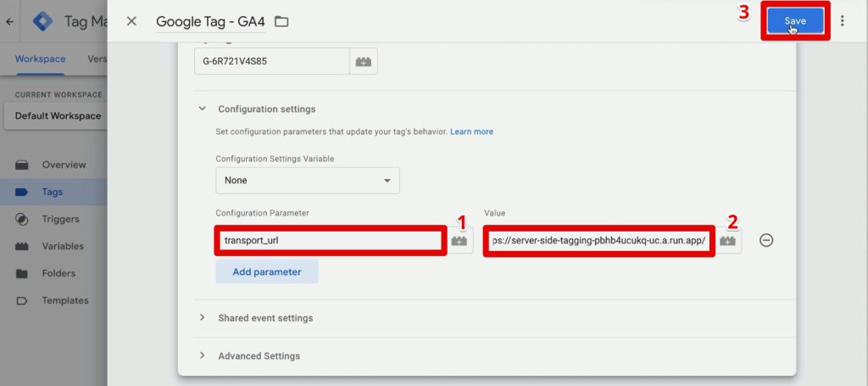Screen dimensions: 868x386
Task: Collapse the Configuration settings section
Action: [202, 109]
